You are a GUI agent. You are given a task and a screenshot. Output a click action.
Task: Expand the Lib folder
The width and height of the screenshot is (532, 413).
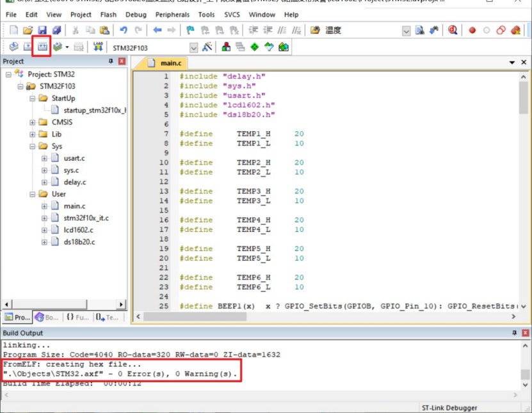pos(32,134)
